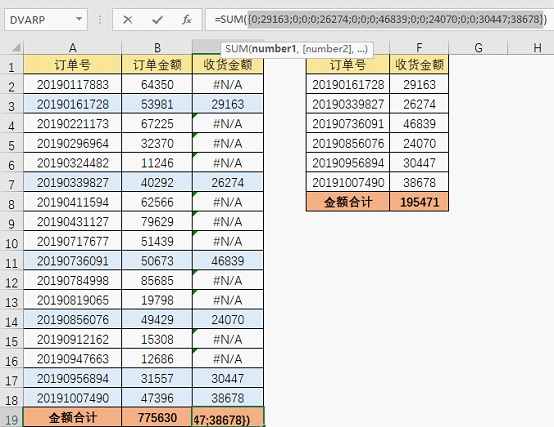Select cell with order 20190411594
This screenshot has width=554, height=427.
[x=72, y=202]
